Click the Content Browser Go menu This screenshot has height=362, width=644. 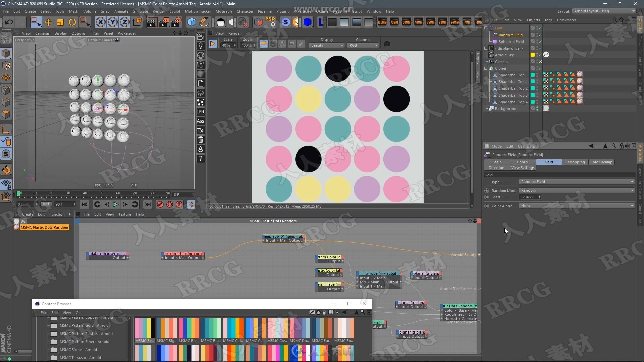77,312
